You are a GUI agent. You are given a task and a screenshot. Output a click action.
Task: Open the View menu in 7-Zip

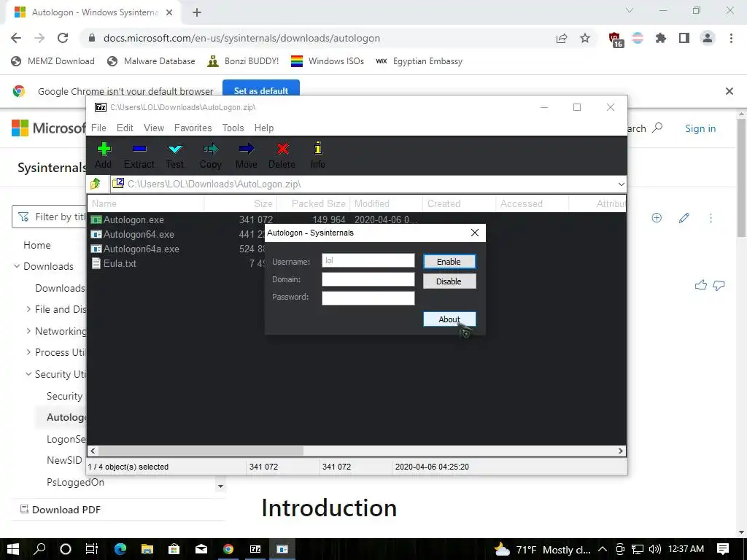[x=154, y=128]
